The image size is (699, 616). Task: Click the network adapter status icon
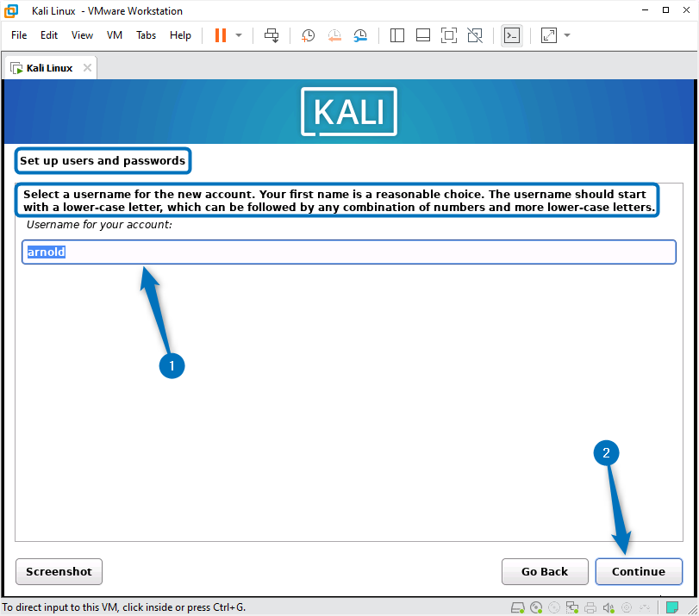tap(573, 607)
